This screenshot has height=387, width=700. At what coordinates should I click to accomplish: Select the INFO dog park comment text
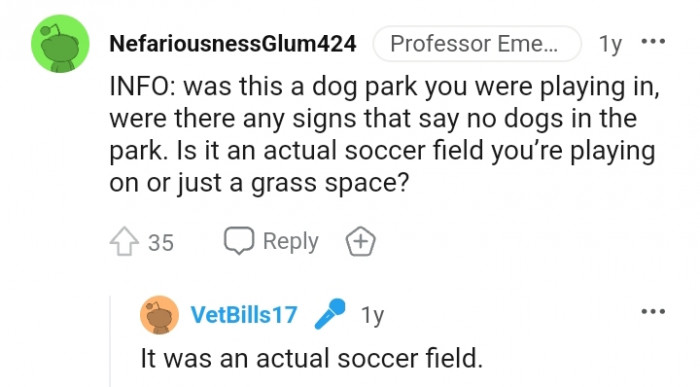[384, 135]
